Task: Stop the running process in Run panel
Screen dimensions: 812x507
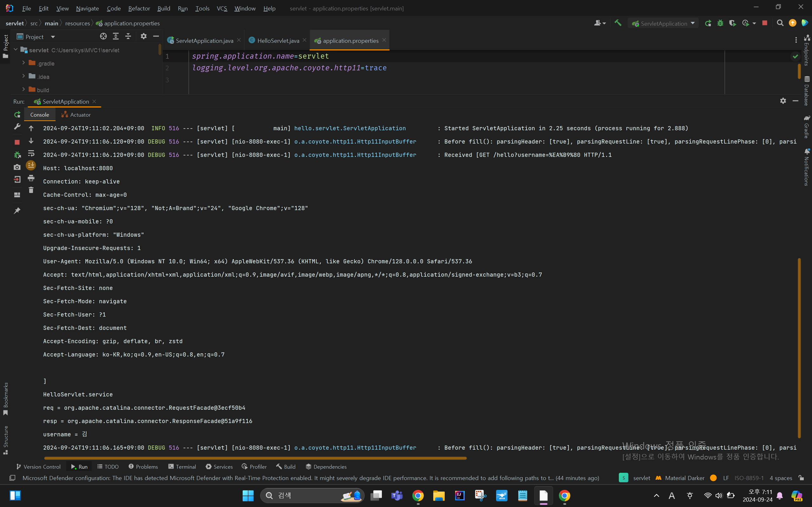Action: tap(17, 142)
